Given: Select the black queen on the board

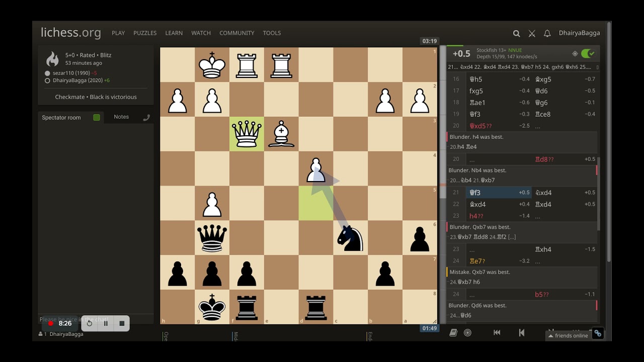Looking at the screenshot, I should pyautogui.click(x=212, y=238).
